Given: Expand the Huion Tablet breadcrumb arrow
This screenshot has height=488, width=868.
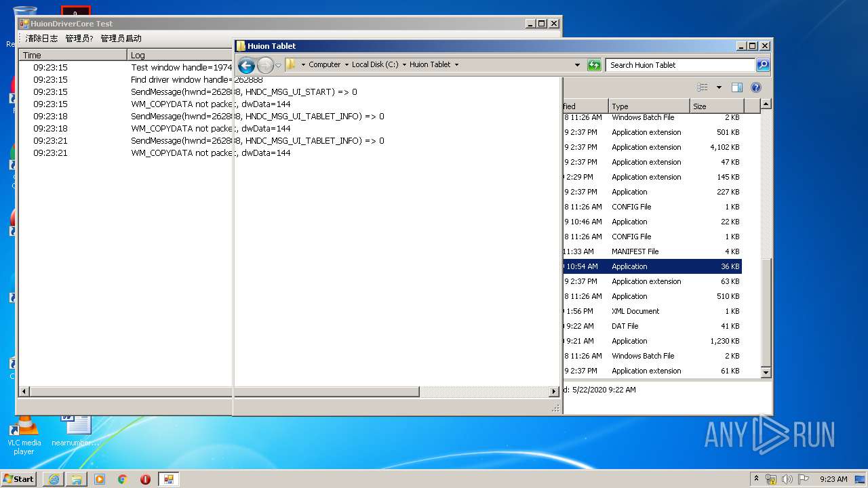Looking at the screenshot, I should [456, 65].
